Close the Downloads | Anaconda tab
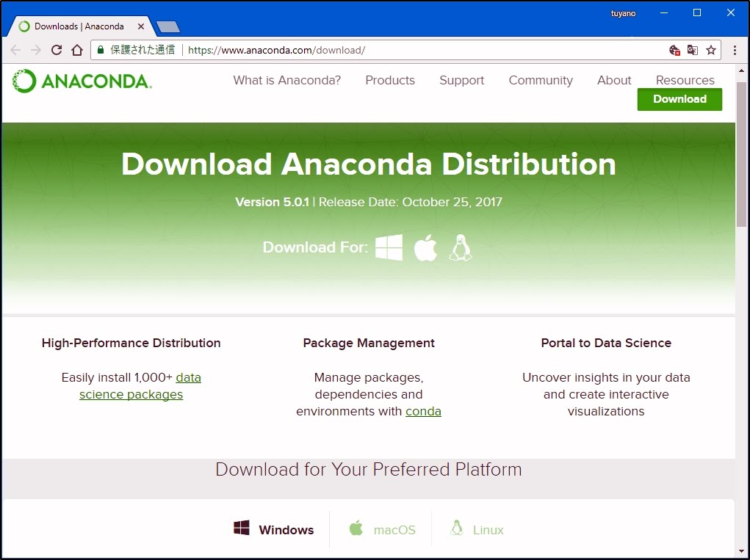750x560 pixels. [x=142, y=26]
